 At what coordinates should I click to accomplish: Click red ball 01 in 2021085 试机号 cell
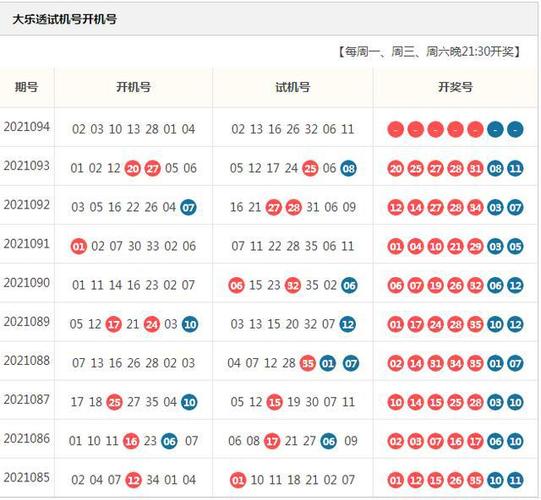click(238, 480)
